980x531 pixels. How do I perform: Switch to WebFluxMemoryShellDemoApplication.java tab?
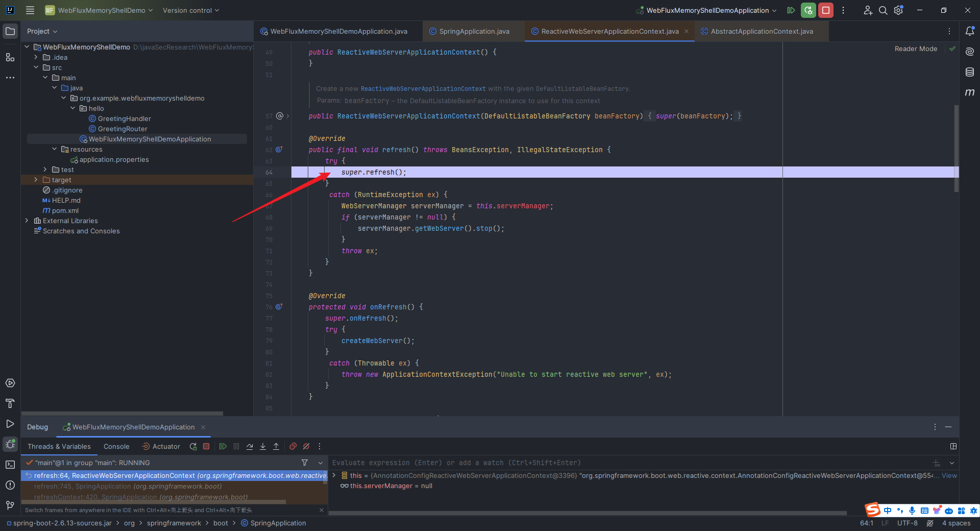click(x=338, y=31)
